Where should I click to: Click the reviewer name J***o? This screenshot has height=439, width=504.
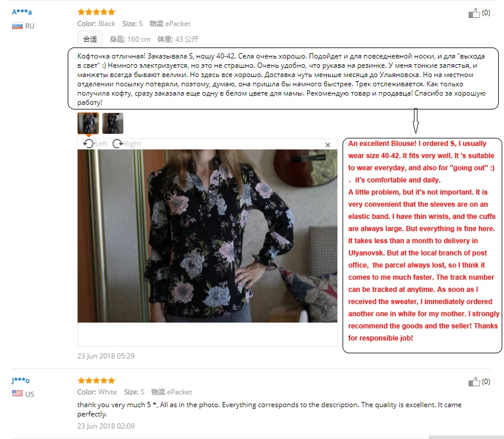21,381
